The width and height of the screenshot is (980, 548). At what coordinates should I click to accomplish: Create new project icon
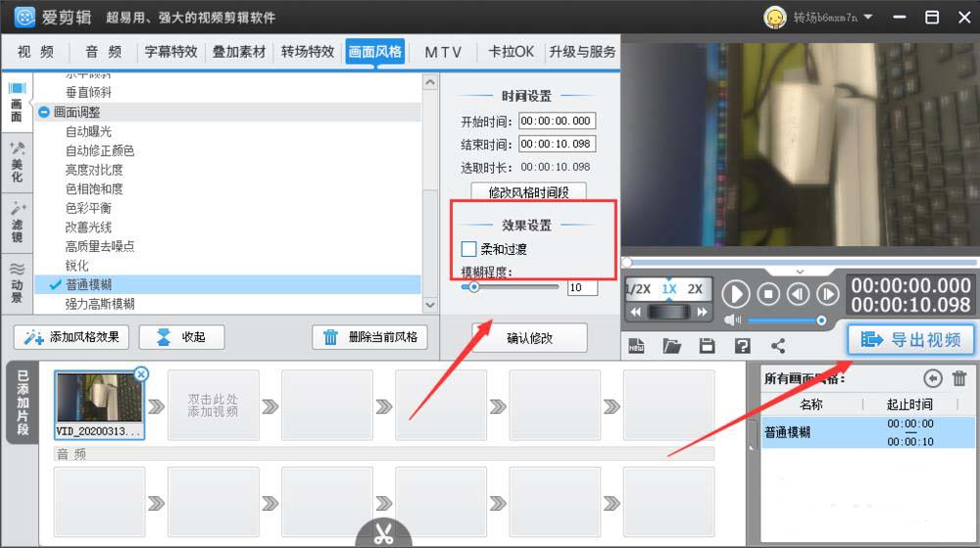[x=636, y=345]
